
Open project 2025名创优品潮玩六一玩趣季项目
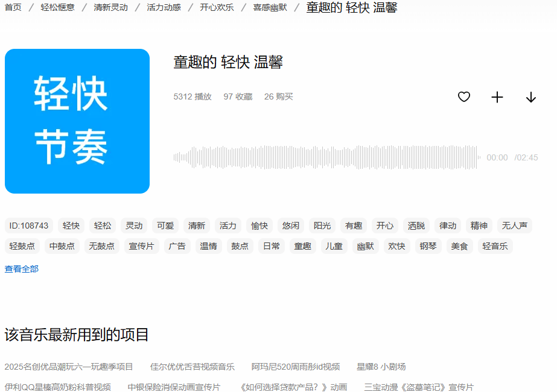point(69,367)
